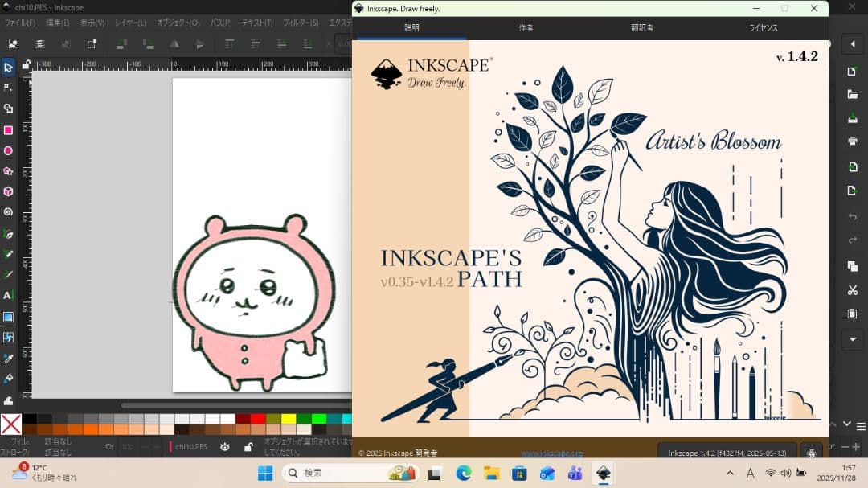Select the Calligraphy tool
868x488 pixels.
pyautogui.click(x=8, y=275)
